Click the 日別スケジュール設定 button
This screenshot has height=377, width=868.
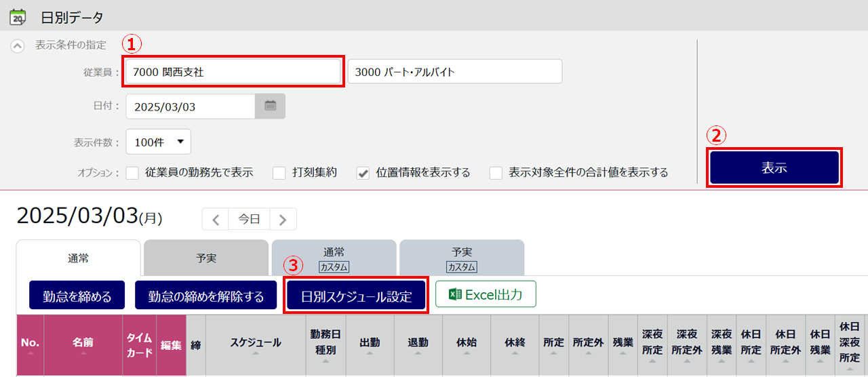356,296
